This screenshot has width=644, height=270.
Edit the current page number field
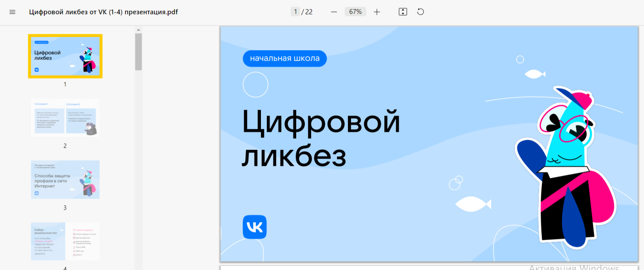coord(295,12)
